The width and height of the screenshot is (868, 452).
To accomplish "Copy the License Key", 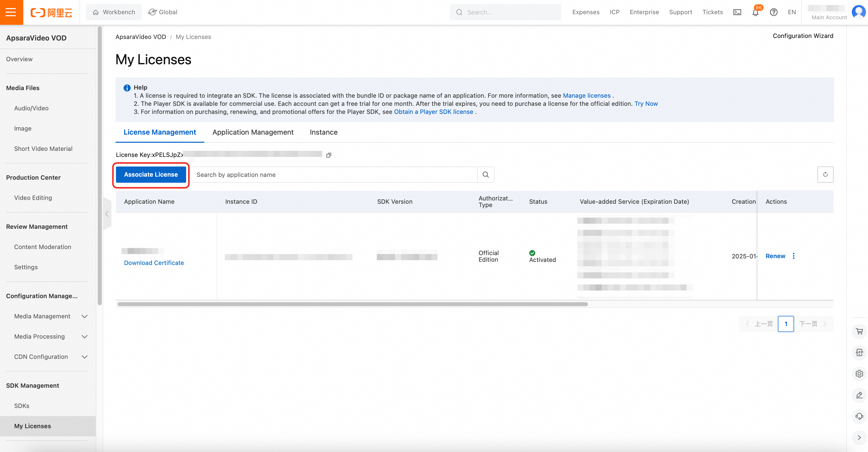I will click(329, 155).
